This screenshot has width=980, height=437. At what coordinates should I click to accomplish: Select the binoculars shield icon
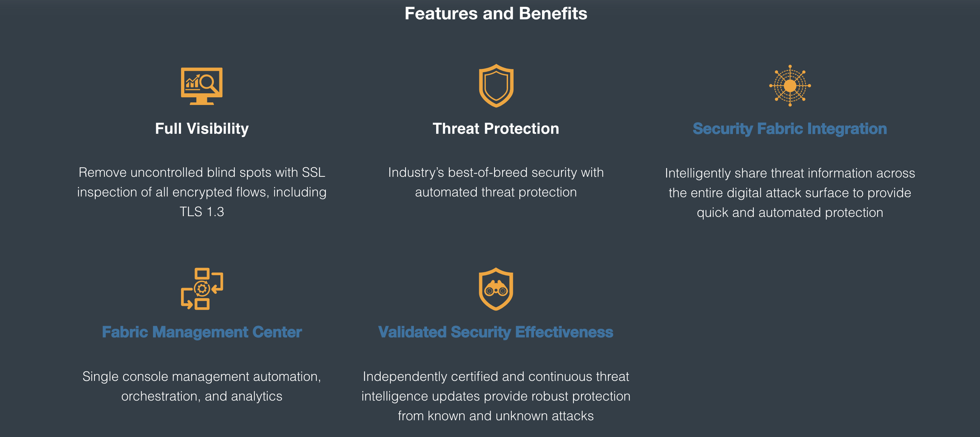click(x=496, y=289)
